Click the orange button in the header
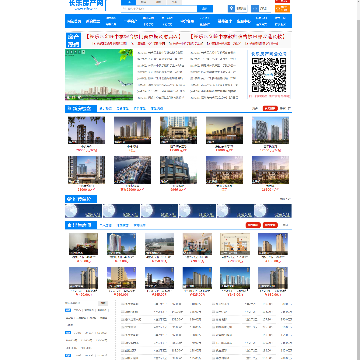360x360 pixels. pos(282,9)
